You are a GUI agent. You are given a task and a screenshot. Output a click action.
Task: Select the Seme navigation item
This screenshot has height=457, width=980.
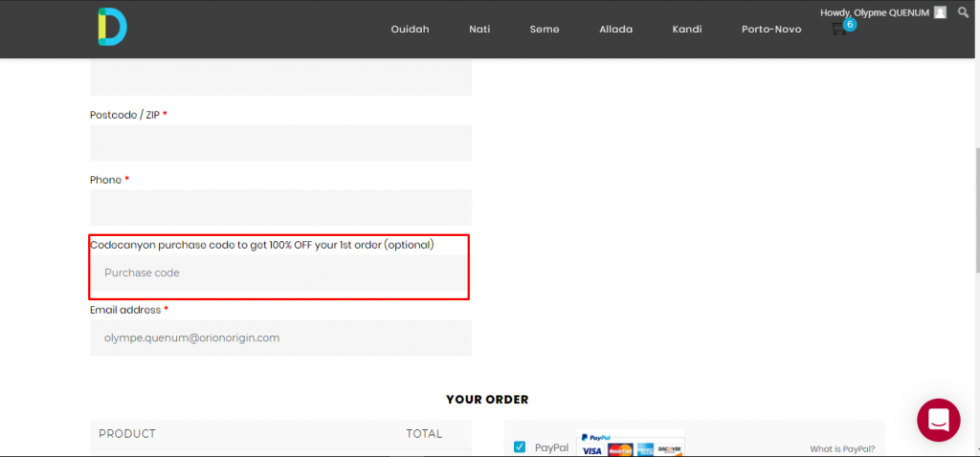tap(545, 29)
